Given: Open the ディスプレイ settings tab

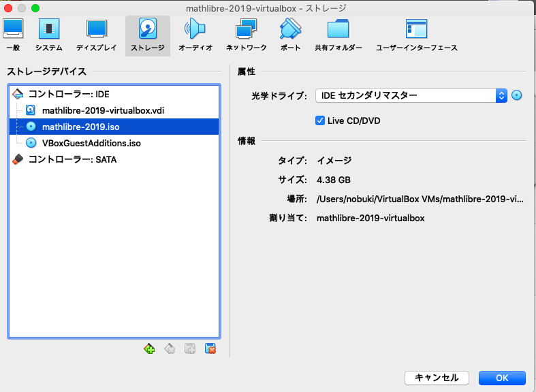Looking at the screenshot, I should 97,35.
